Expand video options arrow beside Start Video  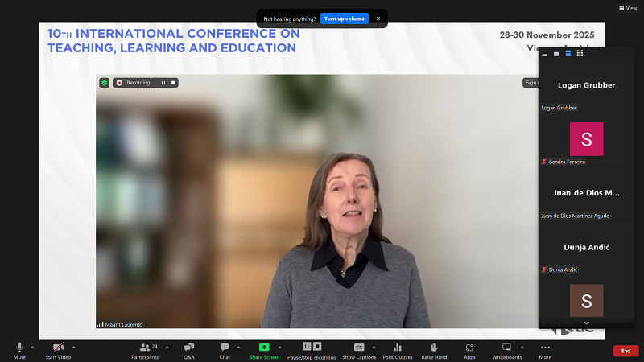point(76,348)
